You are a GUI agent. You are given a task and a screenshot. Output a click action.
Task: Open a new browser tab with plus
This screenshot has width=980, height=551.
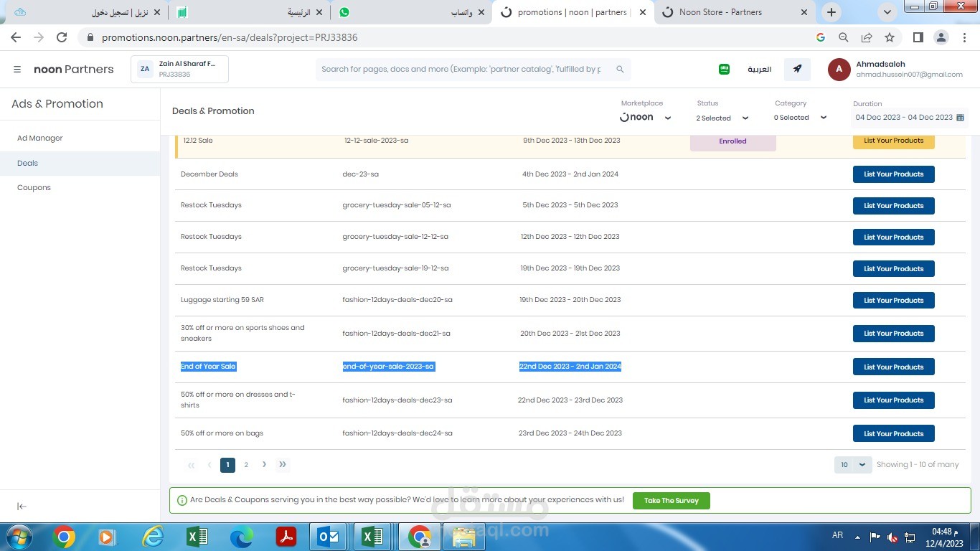(831, 12)
